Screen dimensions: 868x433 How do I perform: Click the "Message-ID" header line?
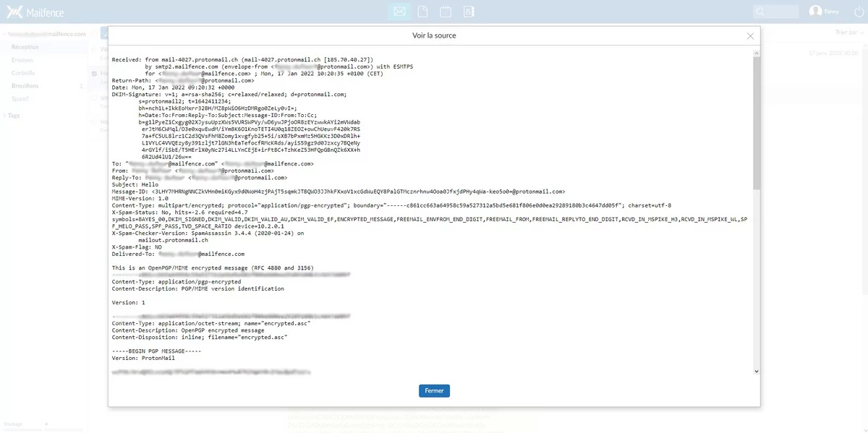click(x=339, y=192)
